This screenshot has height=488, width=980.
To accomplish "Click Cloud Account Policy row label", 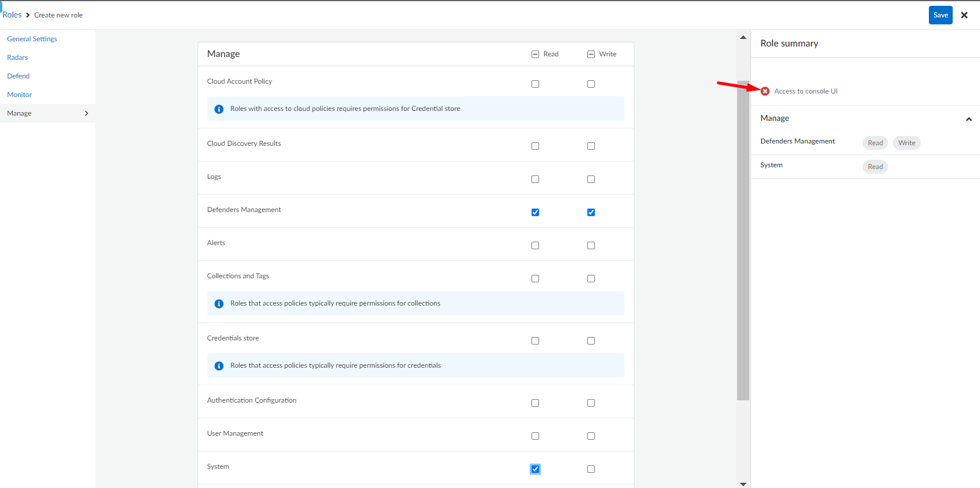I will coord(239,81).
